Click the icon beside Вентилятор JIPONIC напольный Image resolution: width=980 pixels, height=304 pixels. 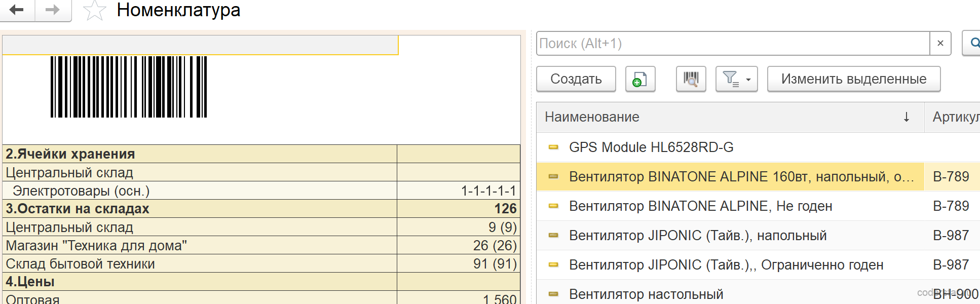pyautogui.click(x=553, y=236)
